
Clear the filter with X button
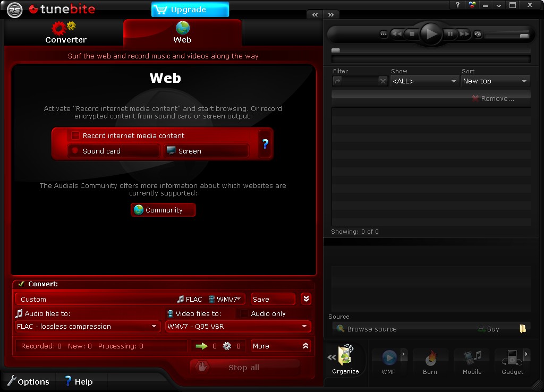382,81
